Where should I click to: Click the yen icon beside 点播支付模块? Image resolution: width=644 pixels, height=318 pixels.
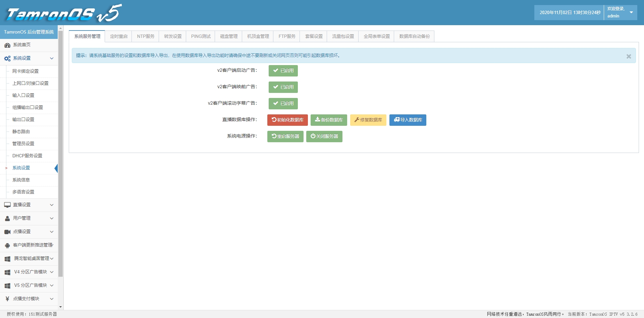click(7, 299)
